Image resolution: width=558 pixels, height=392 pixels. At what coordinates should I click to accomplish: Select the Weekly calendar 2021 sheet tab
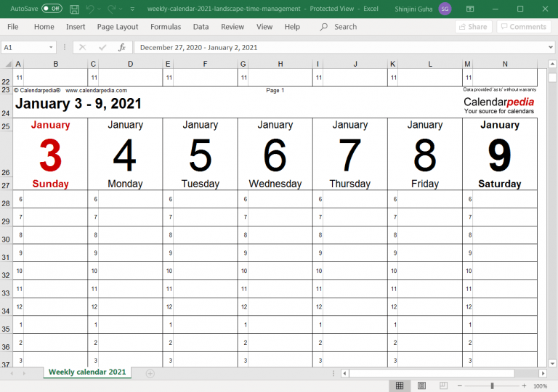pos(87,372)
